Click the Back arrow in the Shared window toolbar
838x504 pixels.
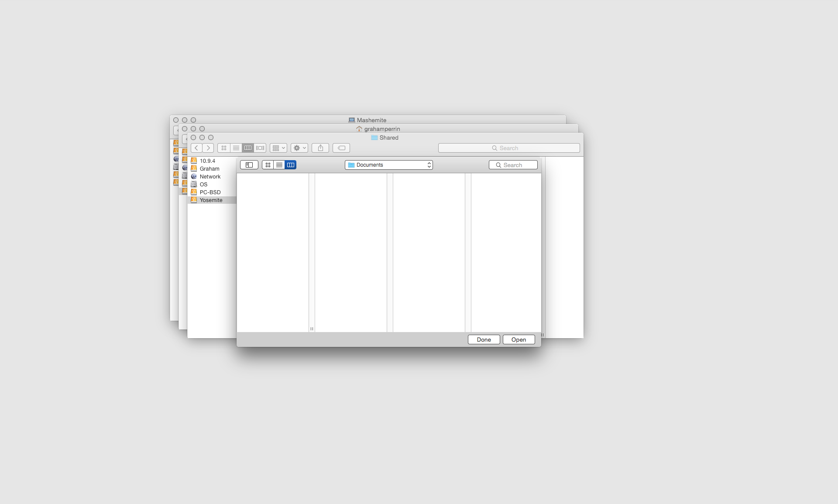pos(196,148)
